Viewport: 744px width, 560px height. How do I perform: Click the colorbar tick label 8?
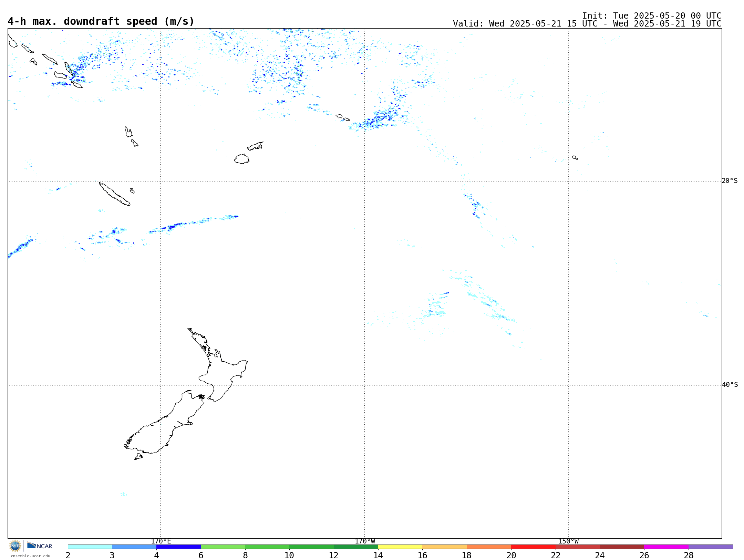click(245, 556)
